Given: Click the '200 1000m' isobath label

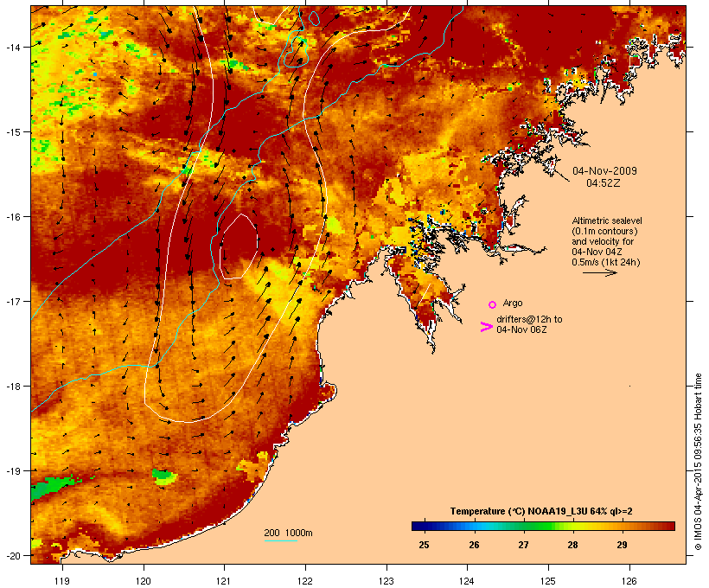Looking at the screenshot, I should point(288,533).
